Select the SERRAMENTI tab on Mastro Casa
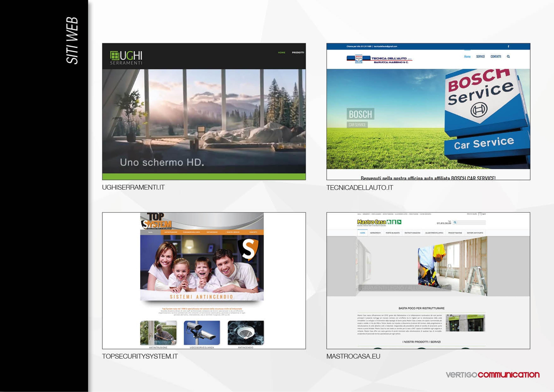The image size is (554, 392). tap(375, 233)
